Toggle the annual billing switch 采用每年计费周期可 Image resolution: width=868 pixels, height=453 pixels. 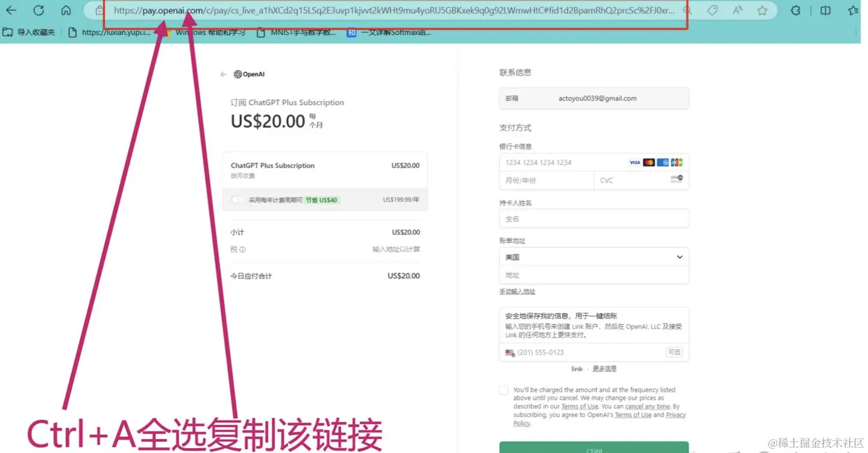coord(238,200)
